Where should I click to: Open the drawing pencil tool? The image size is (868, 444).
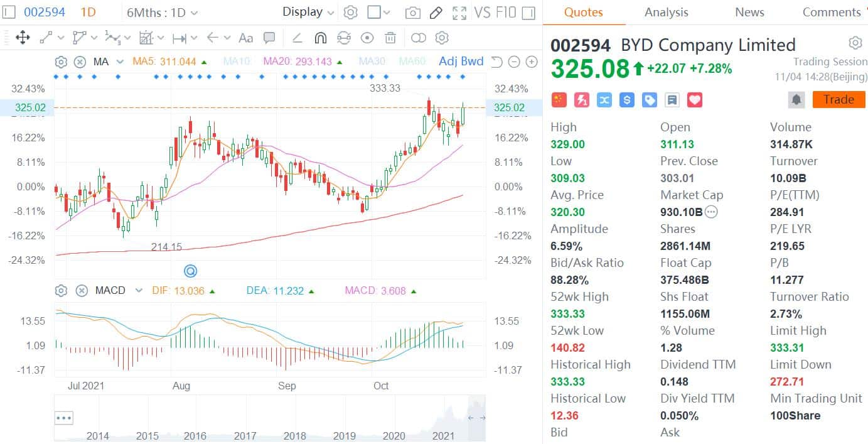pyautogui.click(x=436, y=11)
